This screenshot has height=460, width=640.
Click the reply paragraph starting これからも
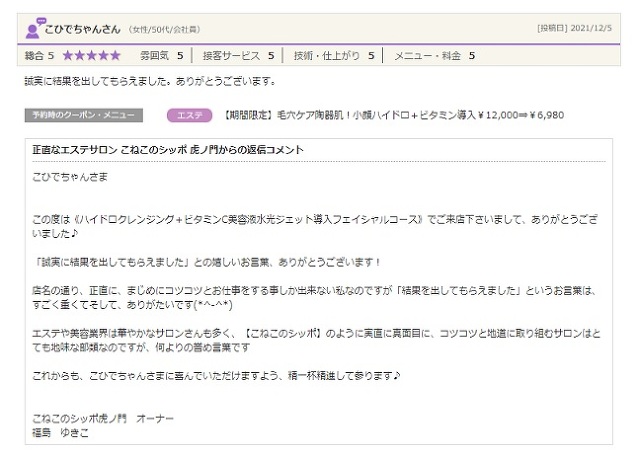(216, 375)
